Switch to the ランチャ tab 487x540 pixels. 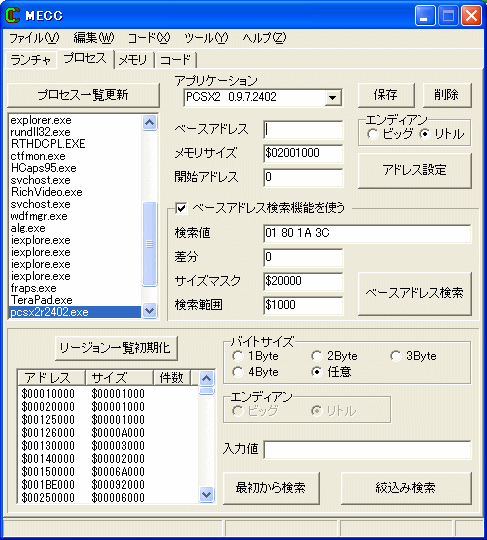coord(31,60)
